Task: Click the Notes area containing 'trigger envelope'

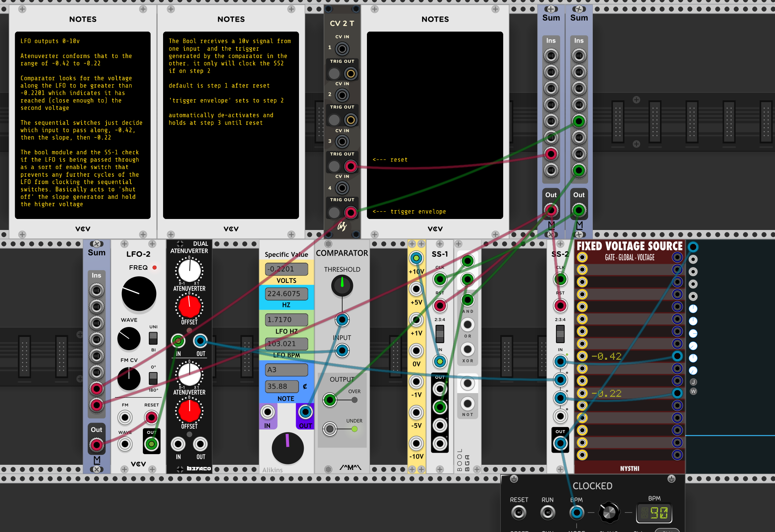Action: 435,125
